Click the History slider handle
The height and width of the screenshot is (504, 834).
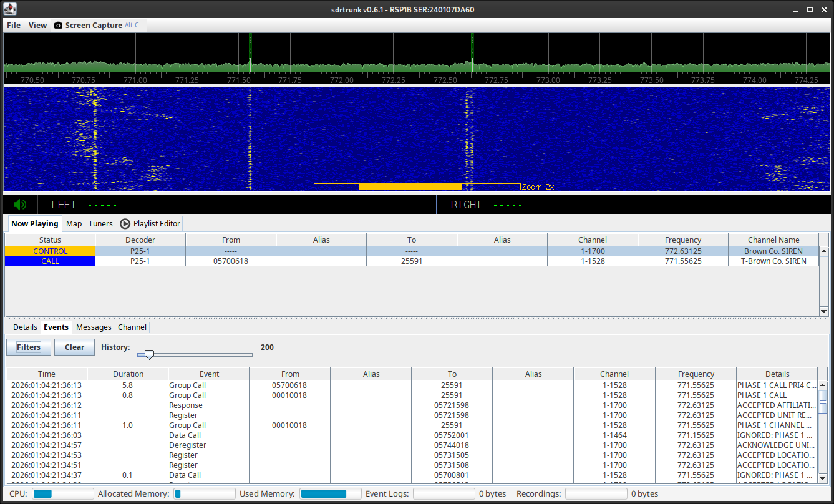tap(149, 354)
